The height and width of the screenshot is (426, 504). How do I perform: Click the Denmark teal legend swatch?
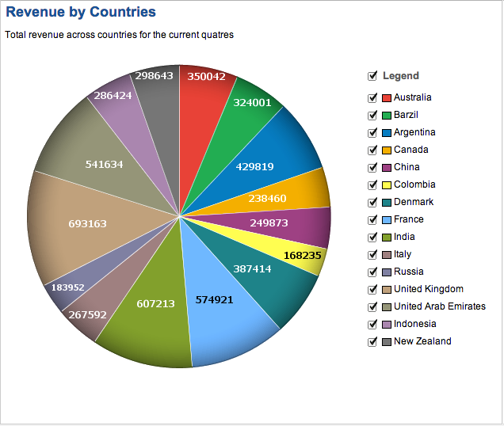pyautogui.click(x=387, y=203)
